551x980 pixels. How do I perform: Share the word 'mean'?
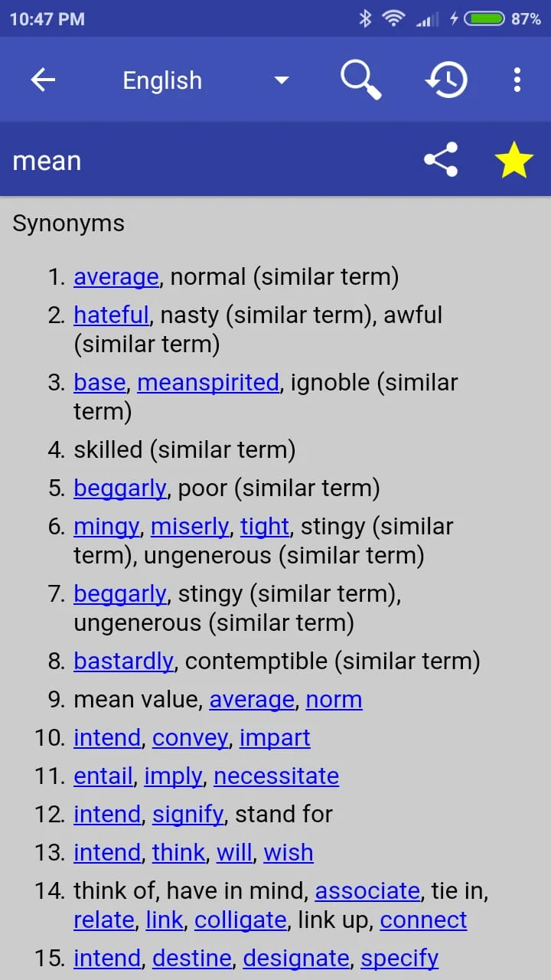(x=441, y=160)
